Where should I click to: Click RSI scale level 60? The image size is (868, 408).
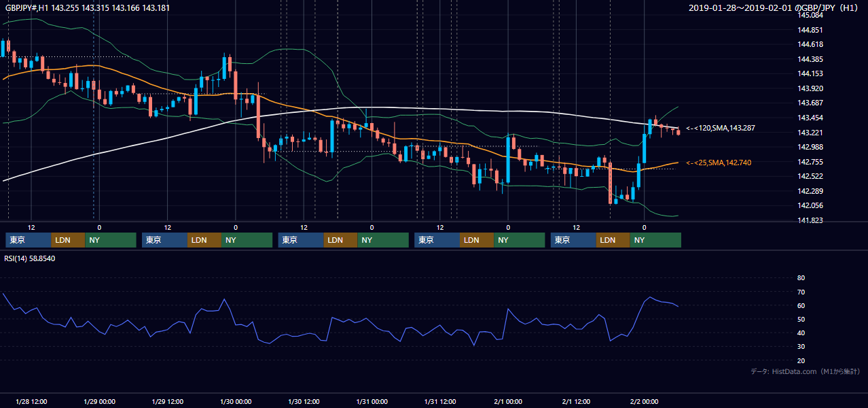click(x=801, y=305)
